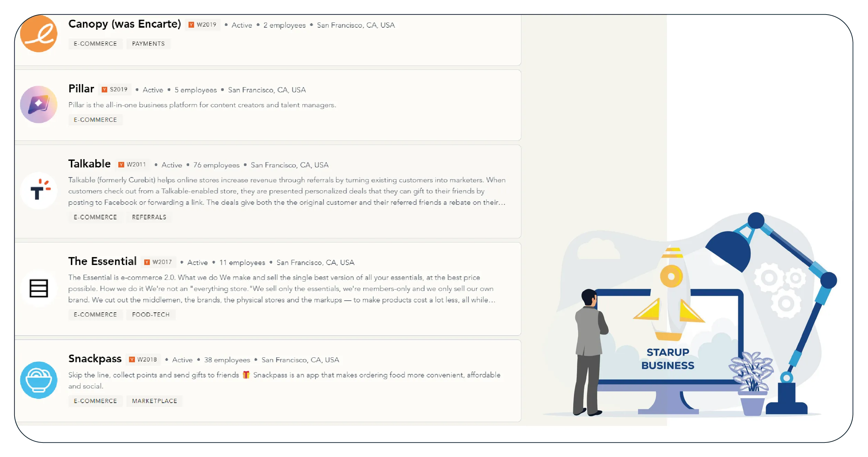The width and height of the screenshot is (868, 457).
Task: Open the Canopy (was Encarte) company title
Action: (125, 24)
